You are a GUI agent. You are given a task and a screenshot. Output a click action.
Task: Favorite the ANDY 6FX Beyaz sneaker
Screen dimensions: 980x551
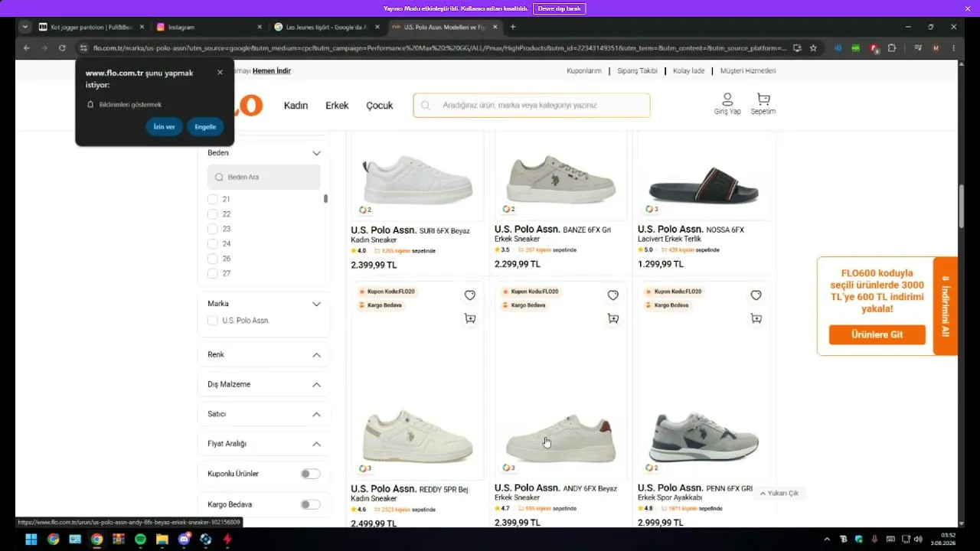(x=613, y=295)
